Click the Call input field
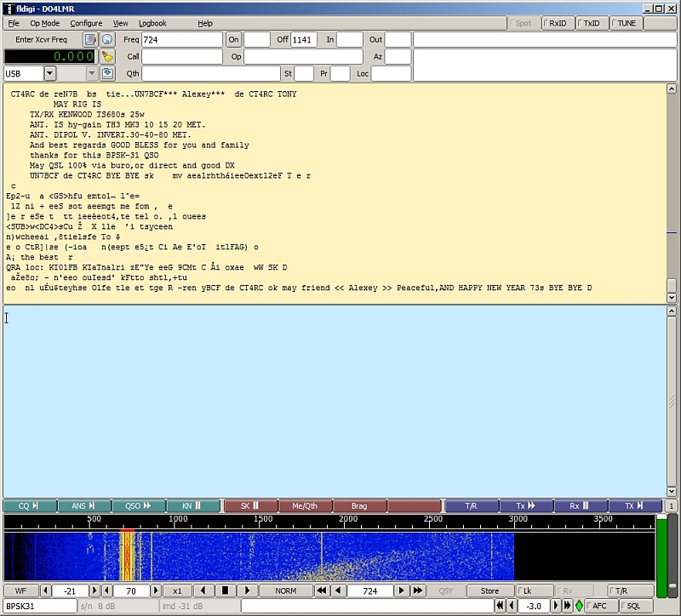Screen dimensions: 681x616 [181, 57]
